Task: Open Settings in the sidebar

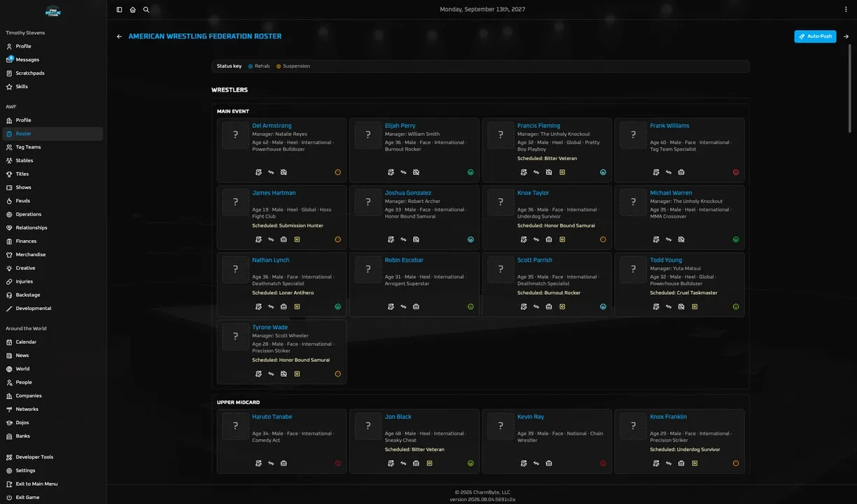Action: (x=53, y=470)
